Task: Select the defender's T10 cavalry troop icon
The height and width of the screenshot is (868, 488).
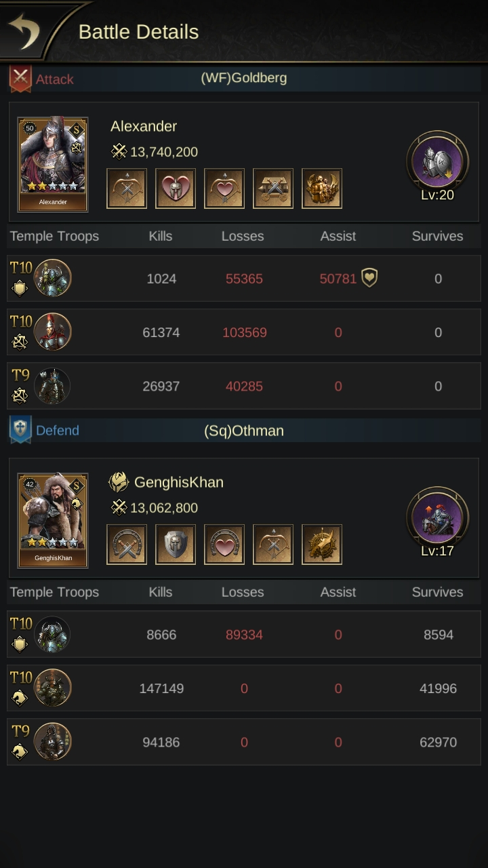Action: coord(52,688)
